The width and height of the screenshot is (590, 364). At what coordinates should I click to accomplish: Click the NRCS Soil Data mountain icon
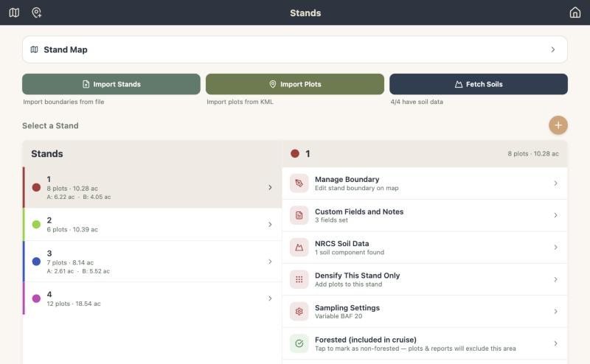[x=299, y=248]
